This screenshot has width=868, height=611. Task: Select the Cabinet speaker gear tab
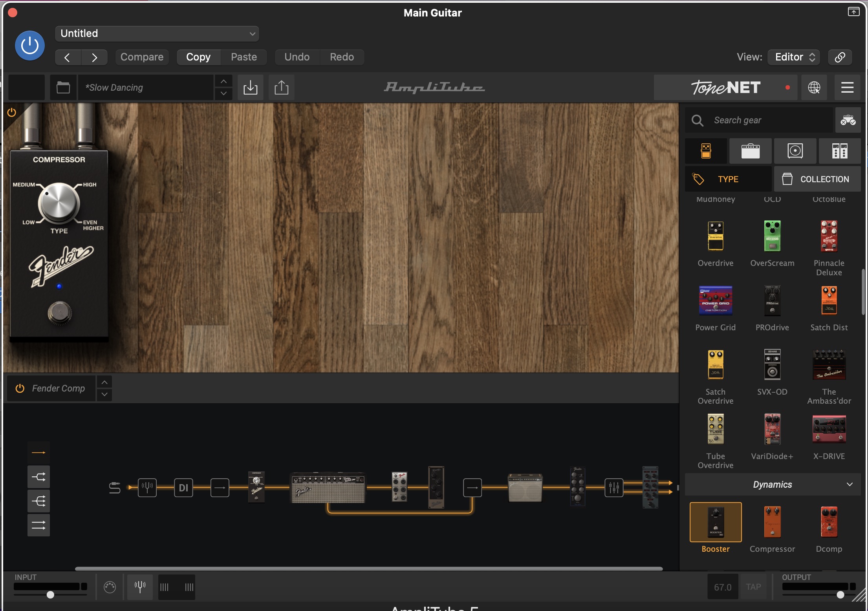(795, 151)
